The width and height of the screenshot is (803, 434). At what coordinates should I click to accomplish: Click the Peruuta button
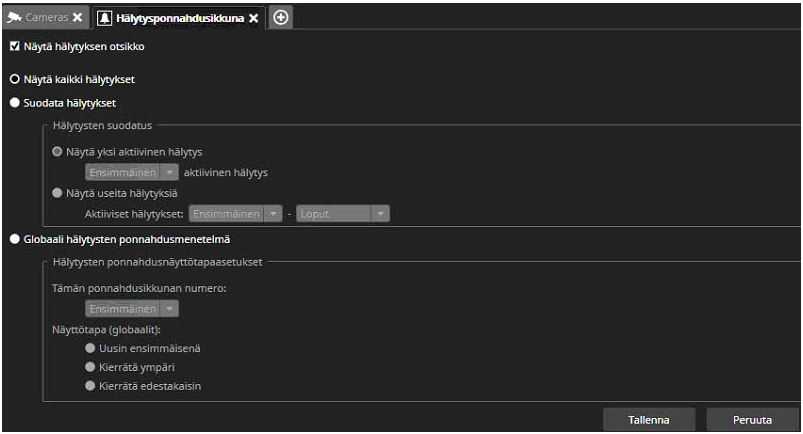pos(752,420)
